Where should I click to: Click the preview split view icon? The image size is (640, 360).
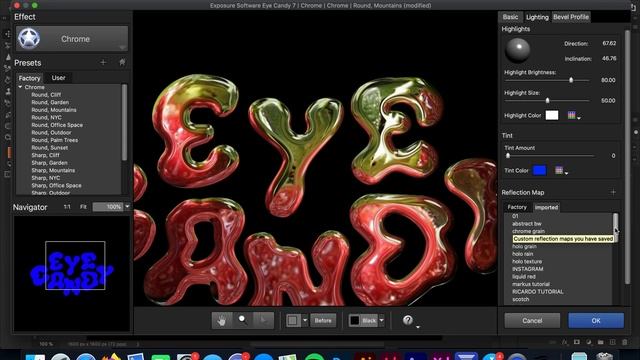click(293, 320)
